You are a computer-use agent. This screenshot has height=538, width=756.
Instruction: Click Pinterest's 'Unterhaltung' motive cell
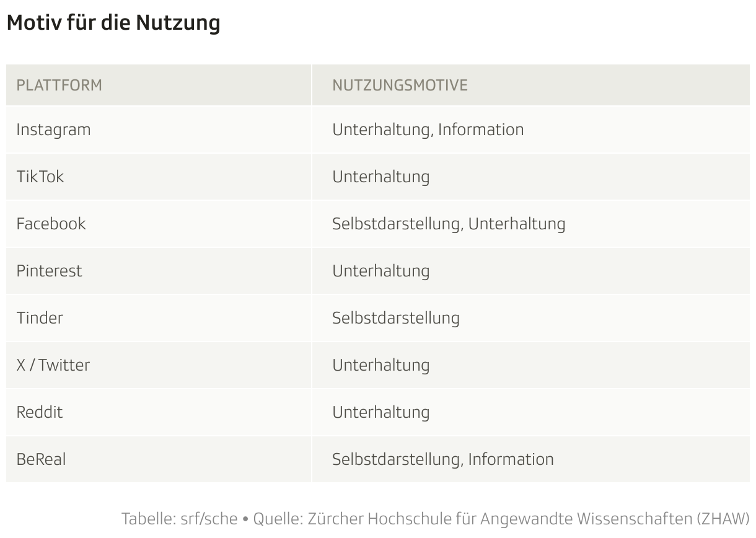tap(531, 271)
